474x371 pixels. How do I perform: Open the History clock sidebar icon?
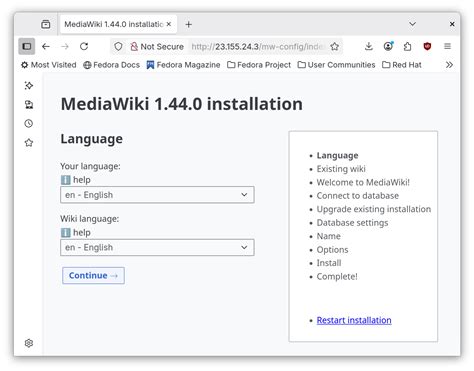(29, 124)
